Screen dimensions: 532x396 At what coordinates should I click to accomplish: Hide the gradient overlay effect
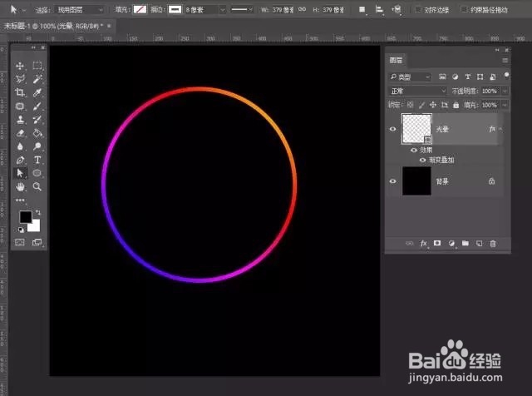422,160
